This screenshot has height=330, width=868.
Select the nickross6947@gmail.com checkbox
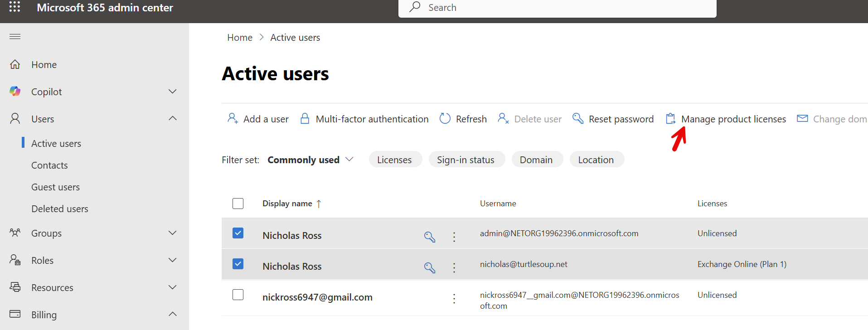238,295
